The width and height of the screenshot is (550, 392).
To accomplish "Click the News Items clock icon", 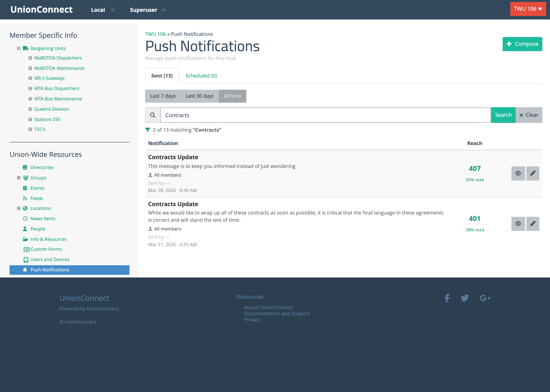I will (25, 219).
